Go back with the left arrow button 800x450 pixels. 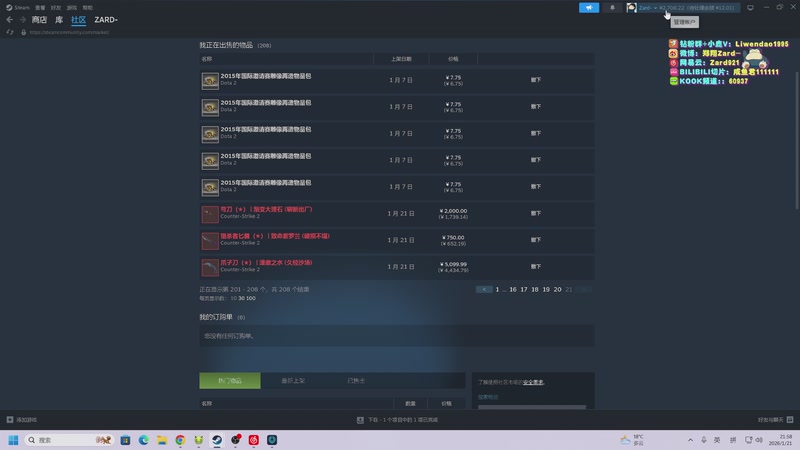10,19
